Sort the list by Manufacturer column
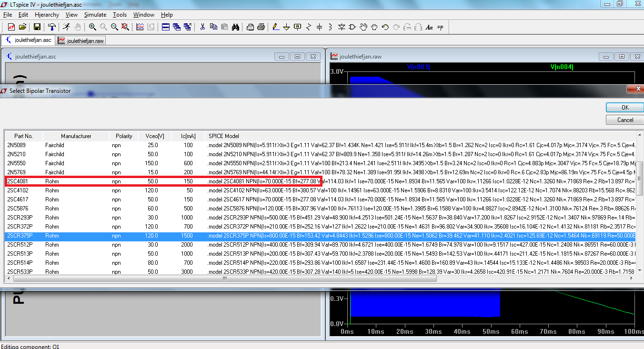644x349 pixels. pyautogui.click(x=76, y=136)
